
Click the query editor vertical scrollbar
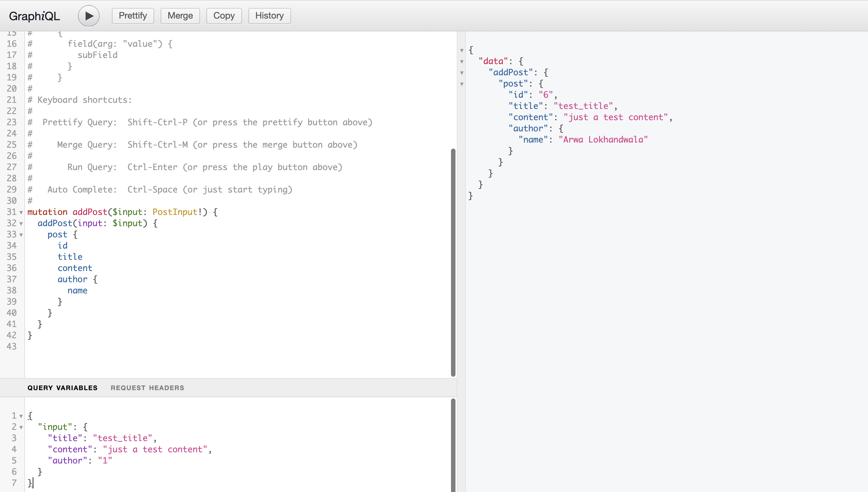pos(453,262)
